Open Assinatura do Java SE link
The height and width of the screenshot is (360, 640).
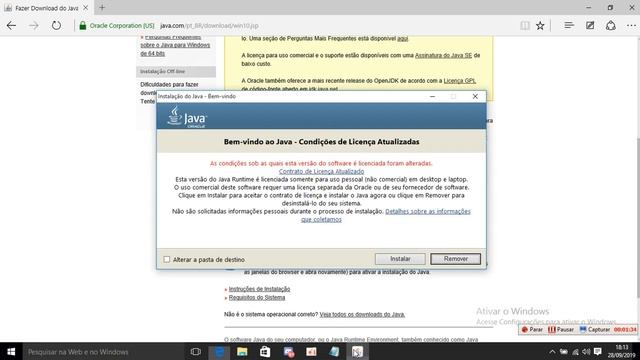pos(443,55)
